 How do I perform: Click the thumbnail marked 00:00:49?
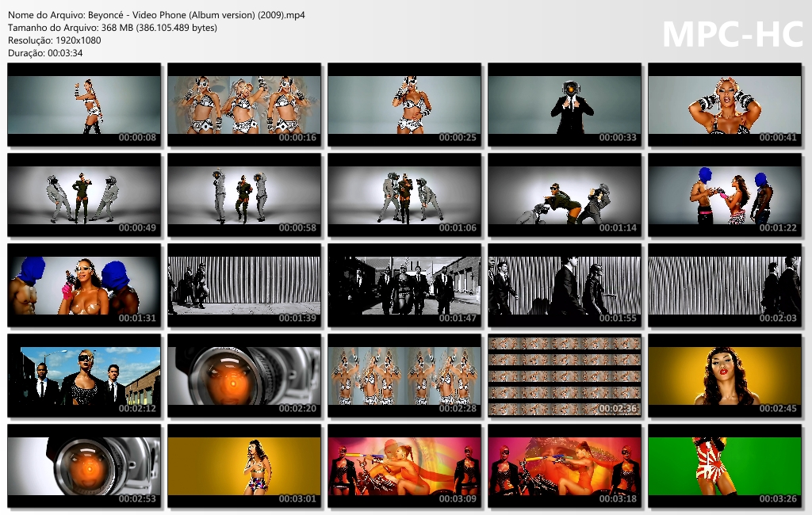point(84,195)
